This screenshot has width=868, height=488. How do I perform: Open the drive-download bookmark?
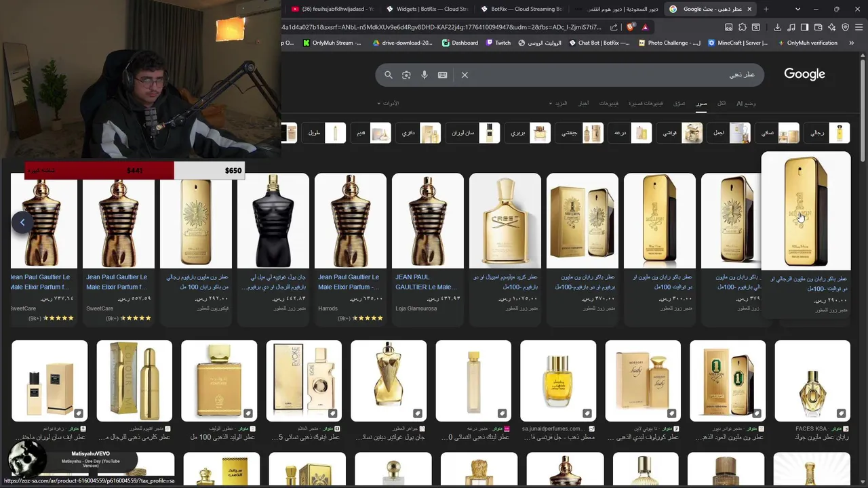pos(402,43)
